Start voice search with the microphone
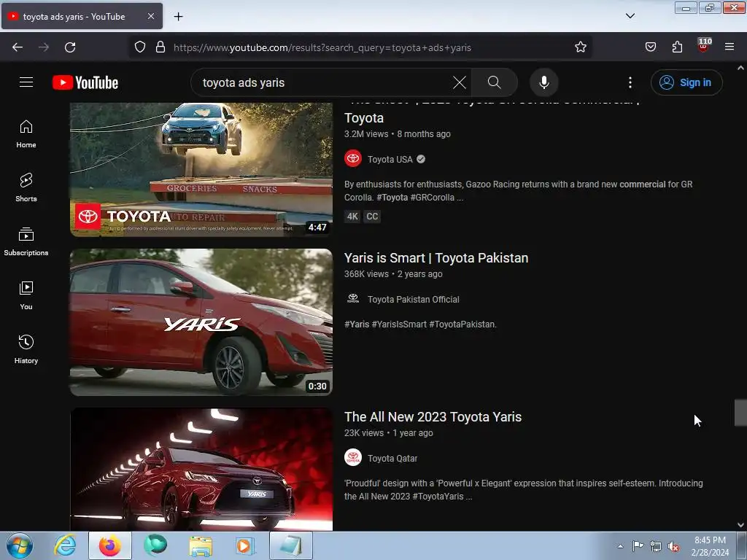This screenshot has height=560, width=747. [x=544, y=82]
